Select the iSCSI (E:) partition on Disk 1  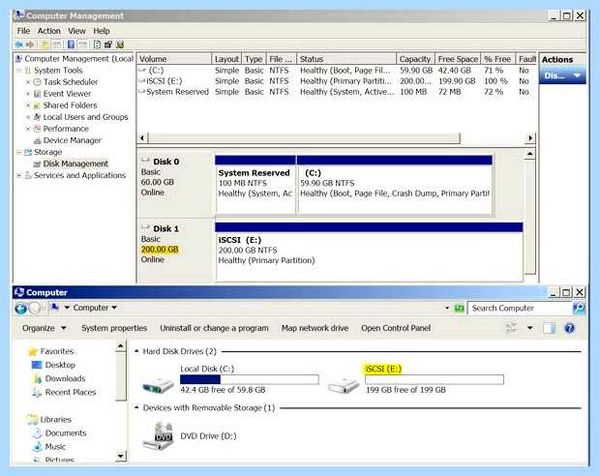(369, 251)
